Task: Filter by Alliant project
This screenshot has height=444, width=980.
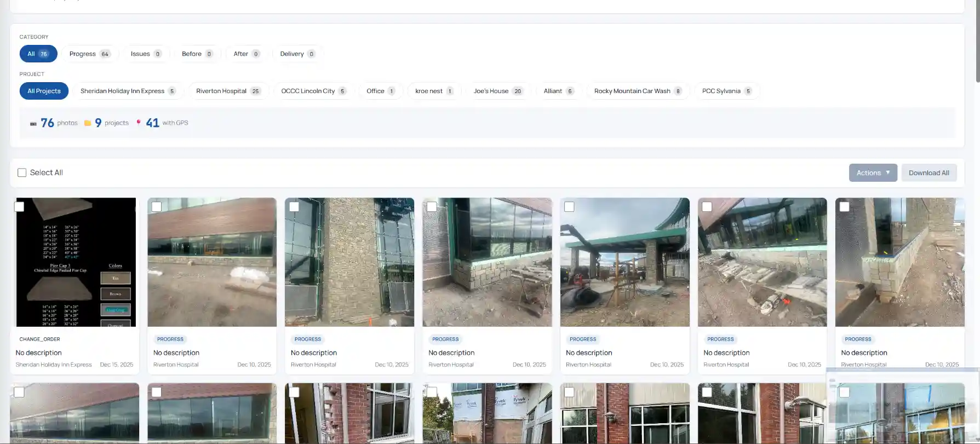Action: (559, 91)
